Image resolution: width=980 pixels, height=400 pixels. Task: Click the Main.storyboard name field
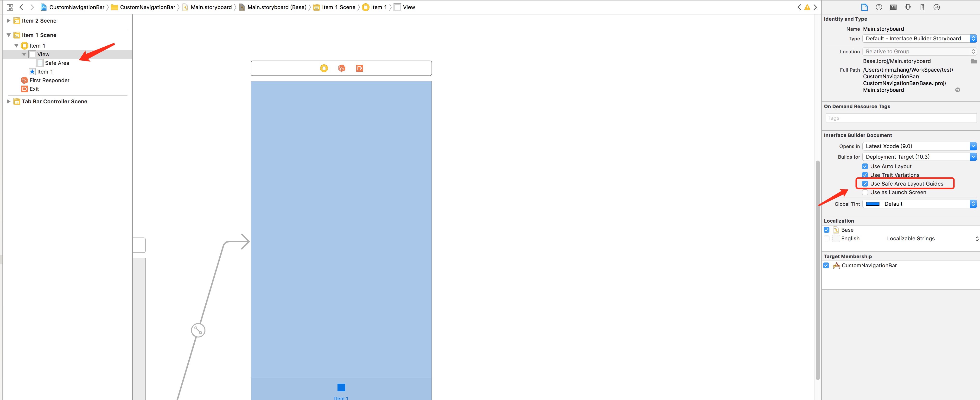pyautogui.click(x=883, y=29)
